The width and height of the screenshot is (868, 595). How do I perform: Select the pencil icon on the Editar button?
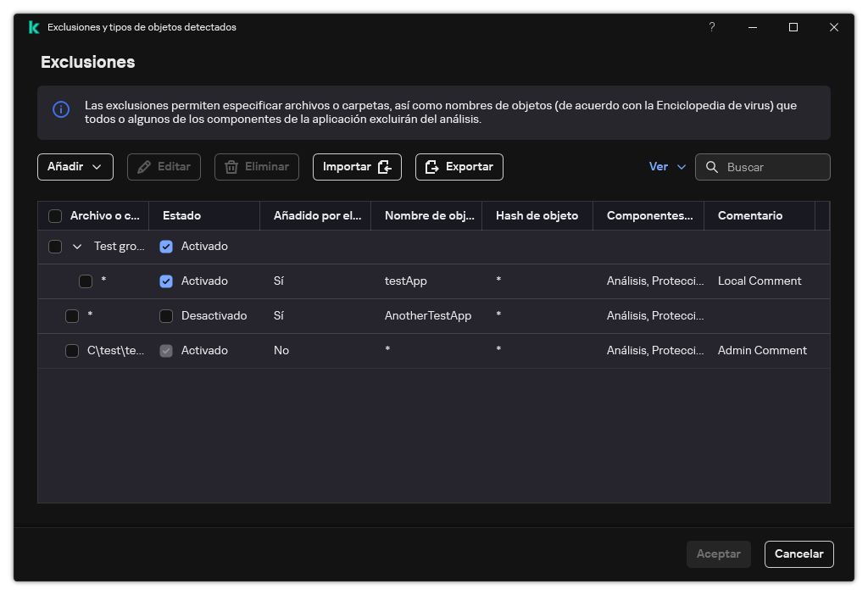142,167
